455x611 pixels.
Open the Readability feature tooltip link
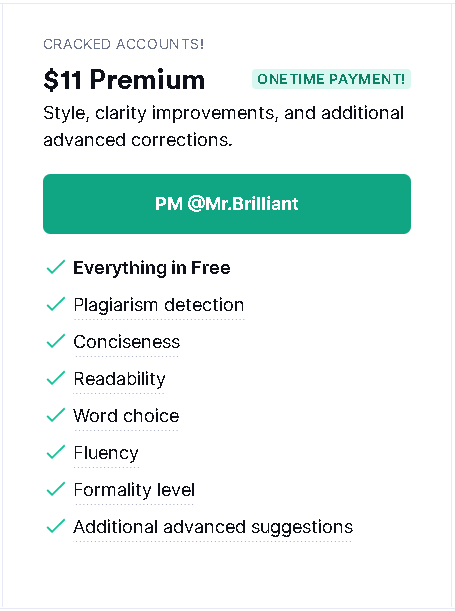120,379
